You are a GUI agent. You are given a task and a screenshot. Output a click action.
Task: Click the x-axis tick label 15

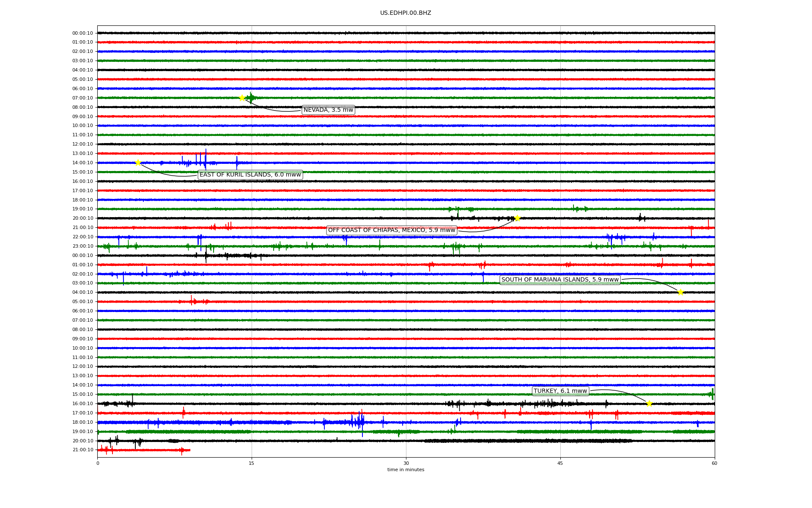click(x=252, y=463)
